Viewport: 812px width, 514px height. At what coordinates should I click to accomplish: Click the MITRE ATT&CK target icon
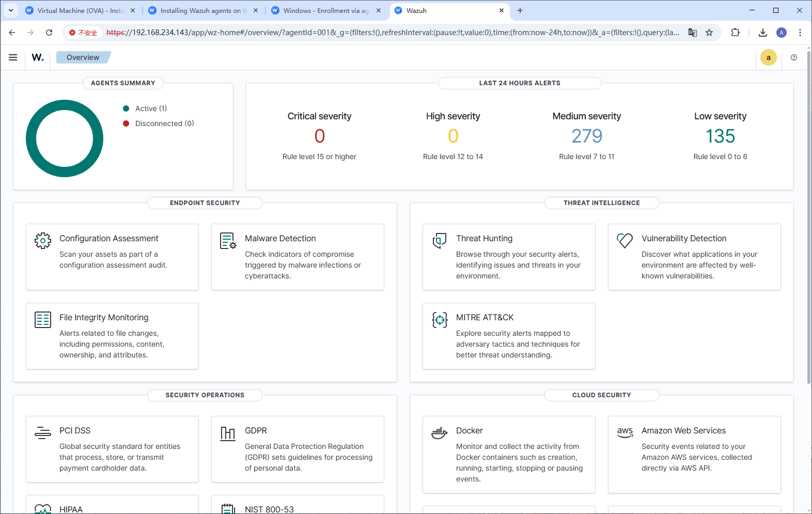(x=440, y=320)
